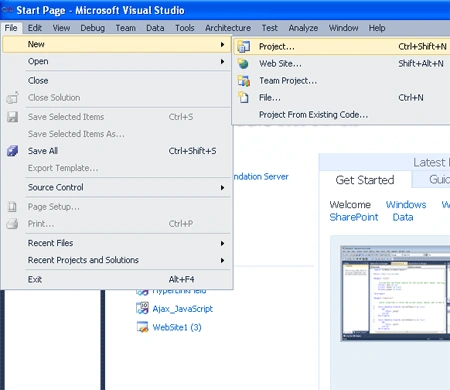The image size is (450, 390).
Task: Select Export Template… menu item
Action: click(x=117, y=168)
